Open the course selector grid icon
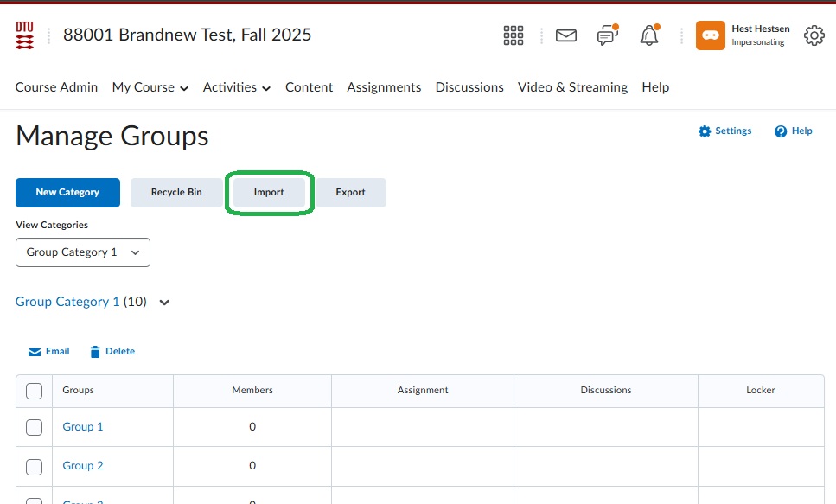Screen dimensions: 836x504 (514, 35)
